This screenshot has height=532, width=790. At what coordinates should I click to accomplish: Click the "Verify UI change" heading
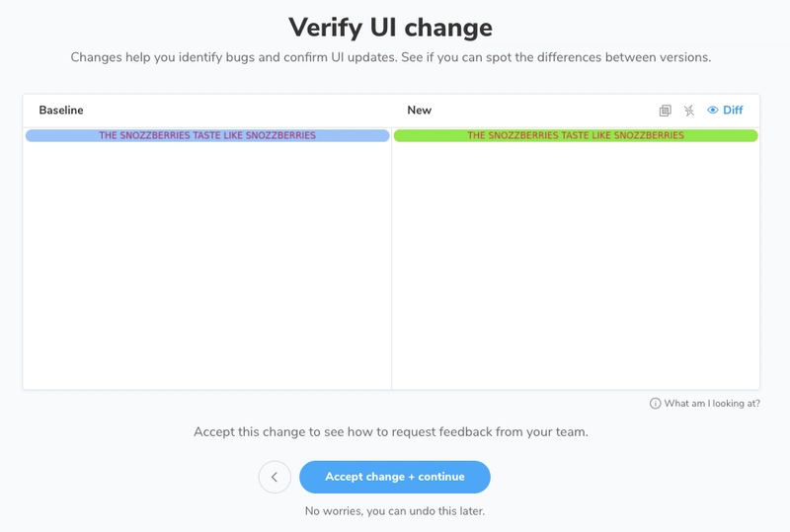tap(390, 27)
